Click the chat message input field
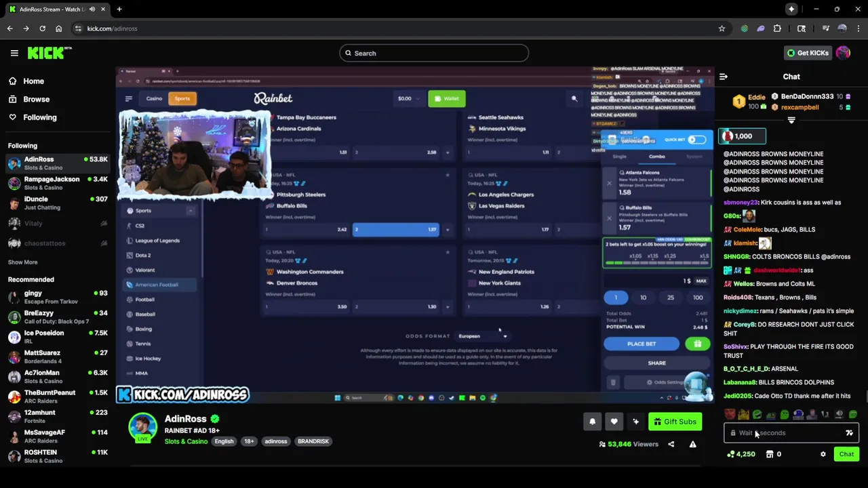 tap(791, 432)
